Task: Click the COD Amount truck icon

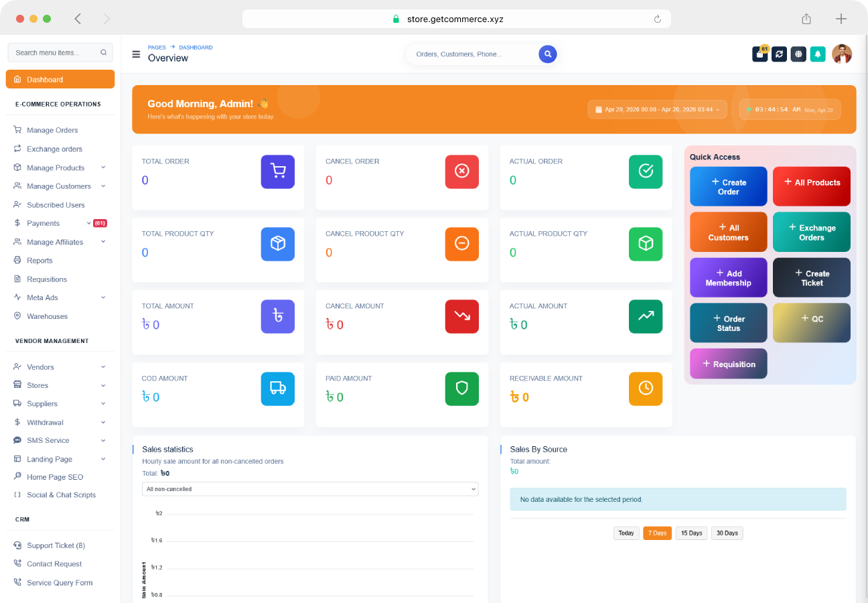Action: 277,389
